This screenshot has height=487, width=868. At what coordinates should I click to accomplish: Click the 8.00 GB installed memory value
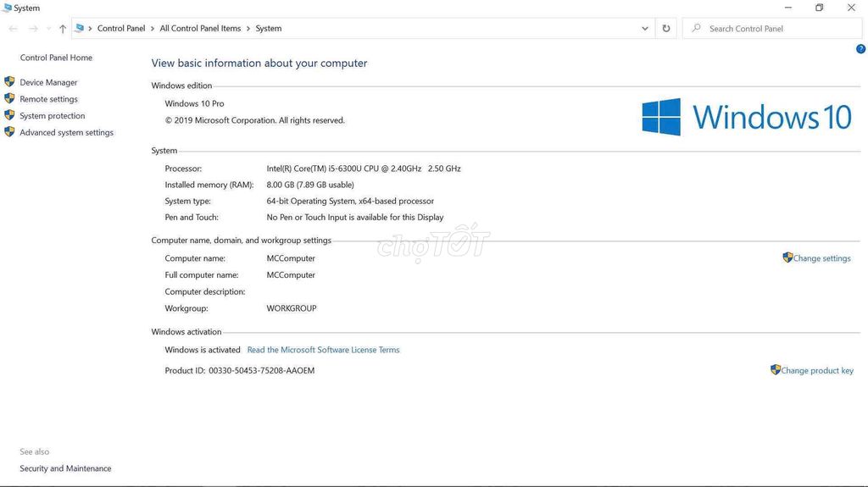point(310,185)
